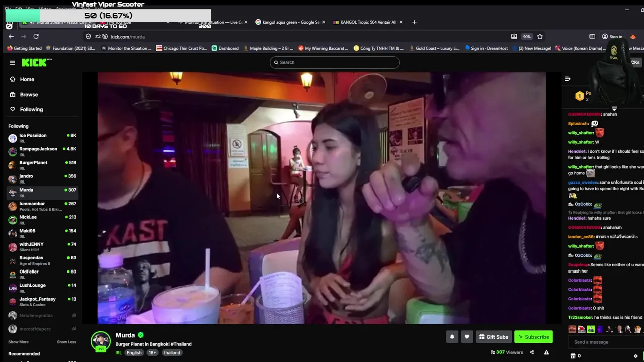Click the Send a message field
The image size is (644, 362).
point(605,342)
